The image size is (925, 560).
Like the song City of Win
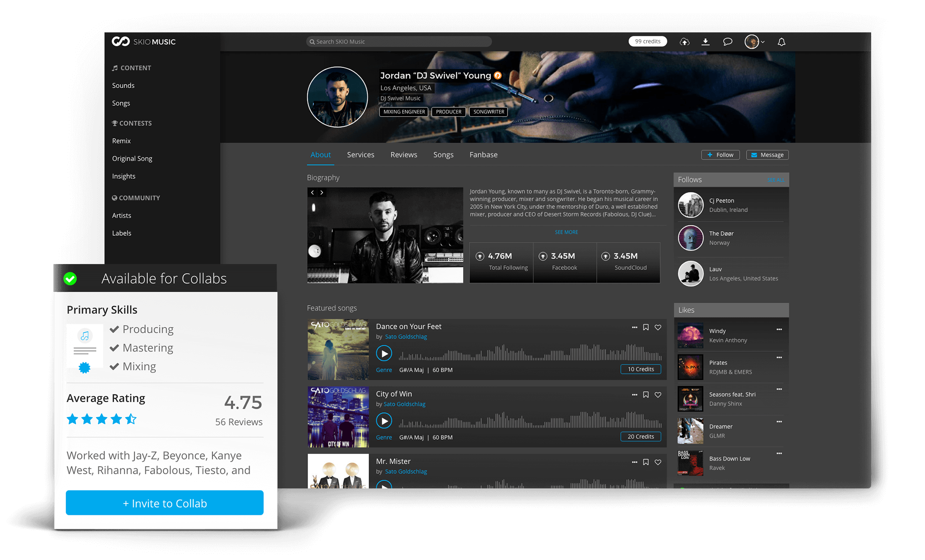pyautogui.click(x=658, y=394)
